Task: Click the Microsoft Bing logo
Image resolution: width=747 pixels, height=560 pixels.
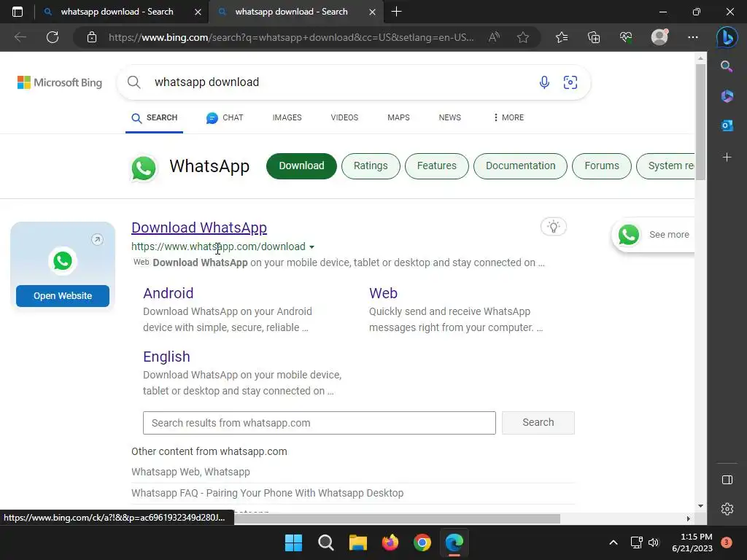Action: pos(60,82)
